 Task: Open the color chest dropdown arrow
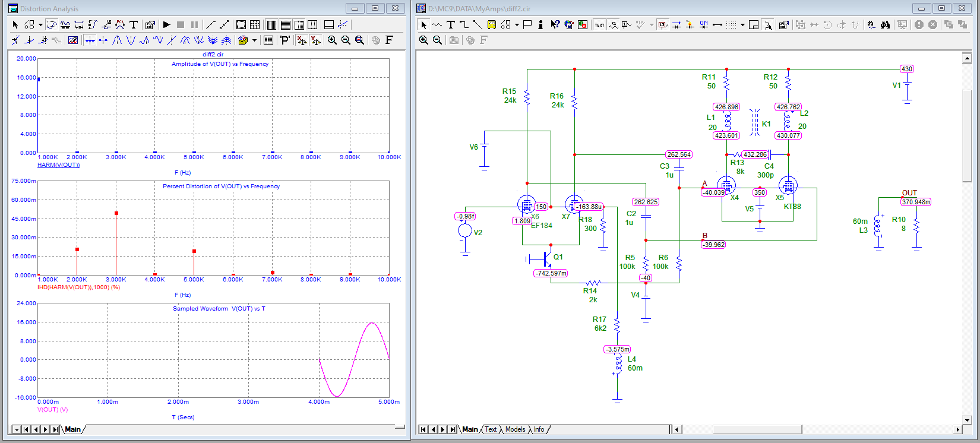tap(254, 40)
